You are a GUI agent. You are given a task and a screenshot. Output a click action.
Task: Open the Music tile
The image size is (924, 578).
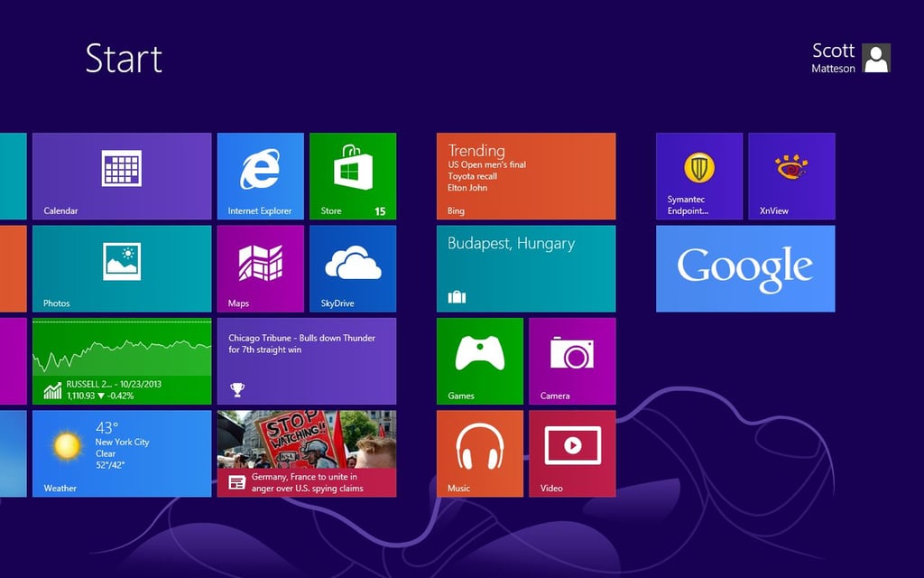tap(480, 454)
